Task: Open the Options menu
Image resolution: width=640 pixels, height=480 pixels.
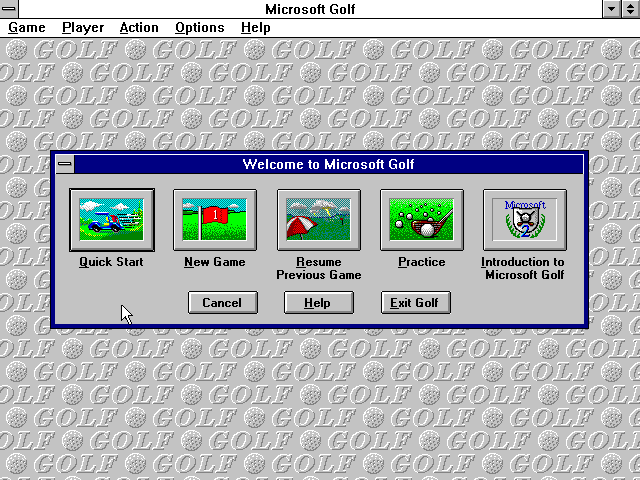Action: tap(199, 28)
